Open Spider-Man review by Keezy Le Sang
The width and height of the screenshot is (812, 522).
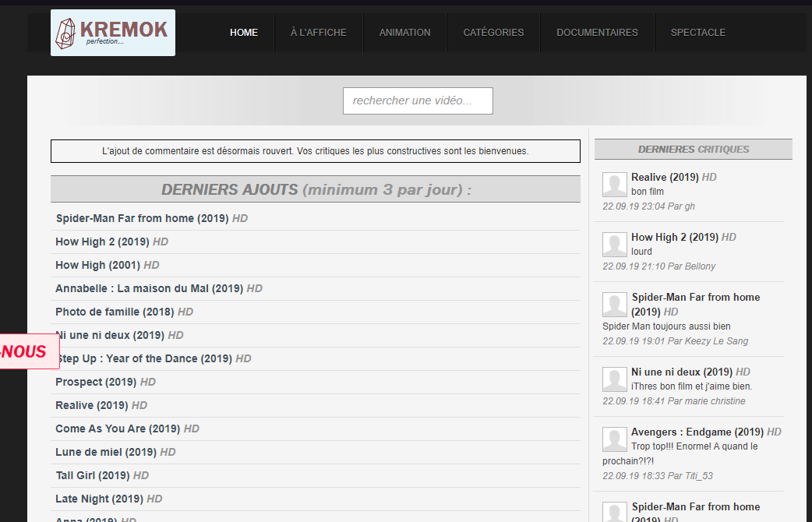pyautogui.click(x=695, y=305)
